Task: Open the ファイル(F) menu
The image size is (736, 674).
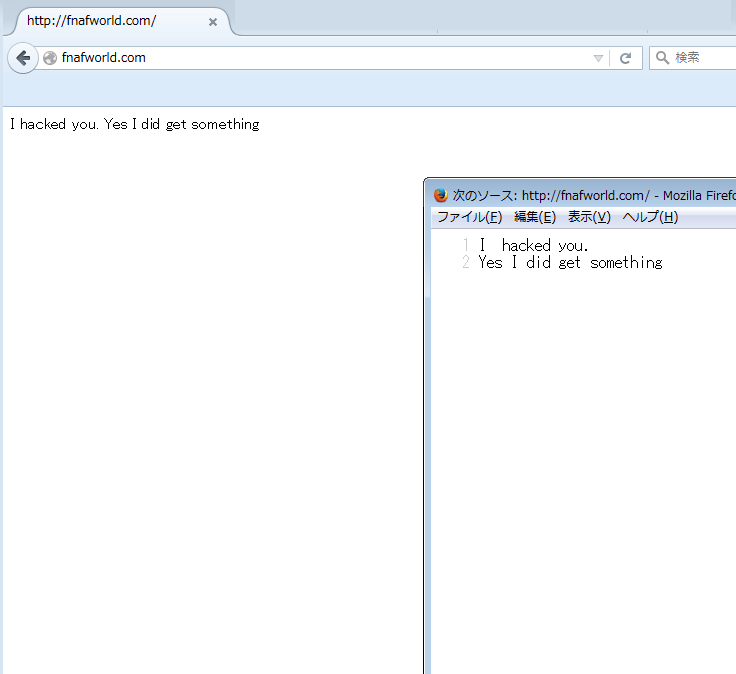Action: [469, 217]
